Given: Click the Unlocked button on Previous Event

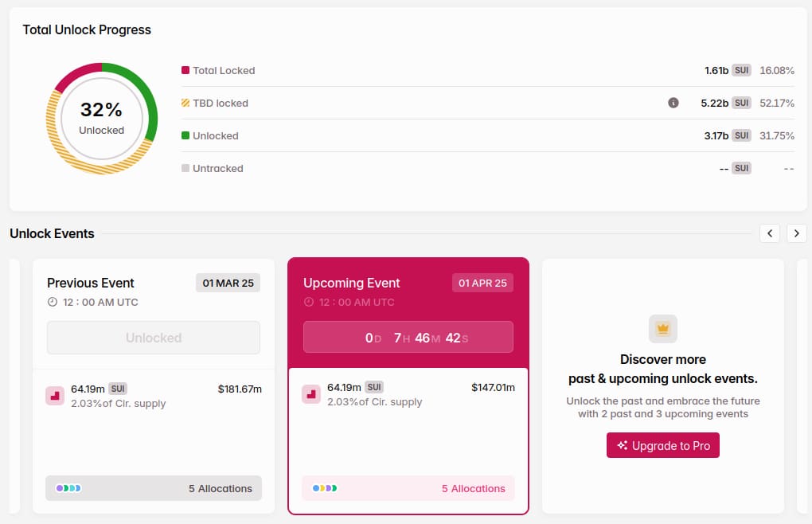Looking at the screenshot, I should tap(153, 337).
